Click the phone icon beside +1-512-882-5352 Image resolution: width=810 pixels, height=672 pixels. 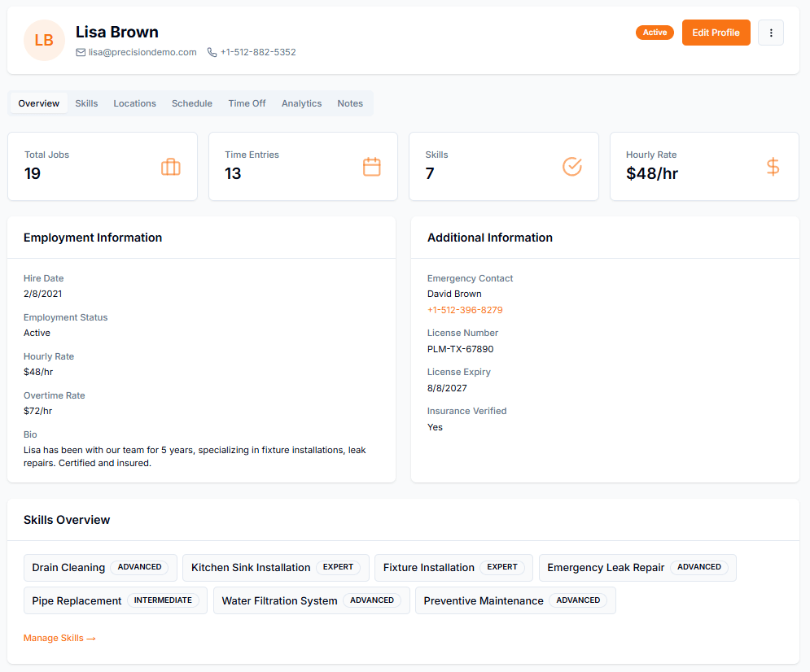click(x=212, y=52)
